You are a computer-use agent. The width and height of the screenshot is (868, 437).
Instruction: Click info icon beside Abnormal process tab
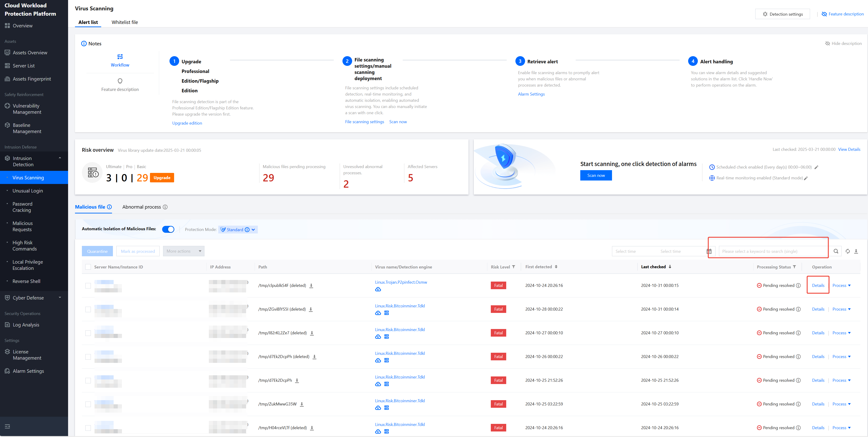click(165, 207)
